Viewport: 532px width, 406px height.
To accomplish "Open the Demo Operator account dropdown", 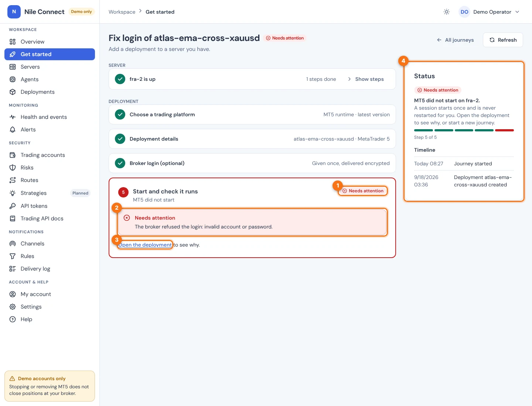I will click(x=490, y=12).
